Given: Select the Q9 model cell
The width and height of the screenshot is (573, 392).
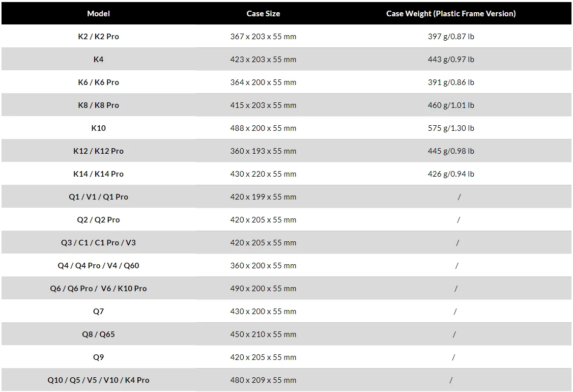Looking at the screenshot, I should click(x=98, y=357).
